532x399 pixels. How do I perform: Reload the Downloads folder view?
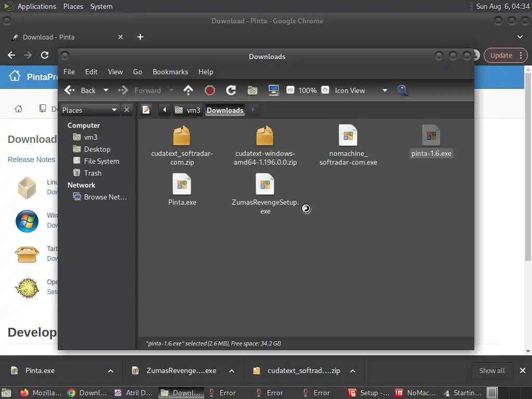(231, 90)
